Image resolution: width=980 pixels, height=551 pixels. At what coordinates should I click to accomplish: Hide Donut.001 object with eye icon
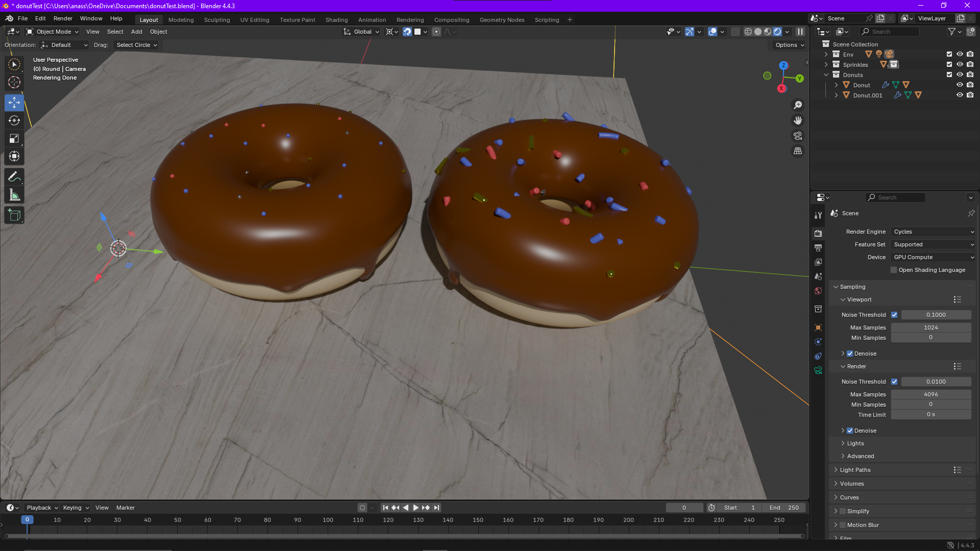960,95
